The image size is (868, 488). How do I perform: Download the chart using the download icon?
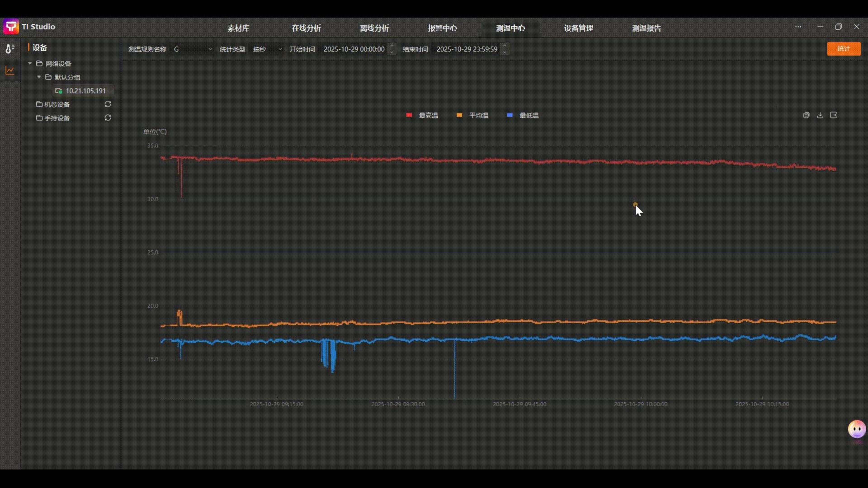click(820, 115)
